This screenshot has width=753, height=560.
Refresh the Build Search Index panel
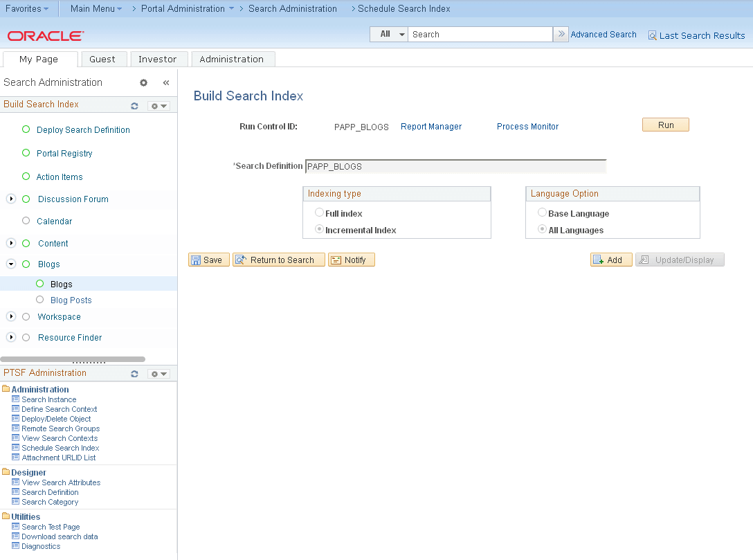tap(134, 105)
